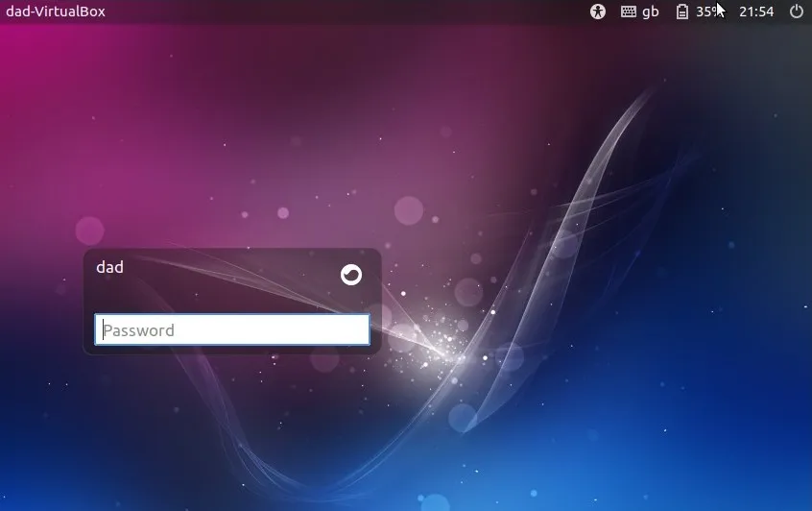Click the power icon in top panel
This screenshot has width=812, height=511.
[x=796, y=12]
